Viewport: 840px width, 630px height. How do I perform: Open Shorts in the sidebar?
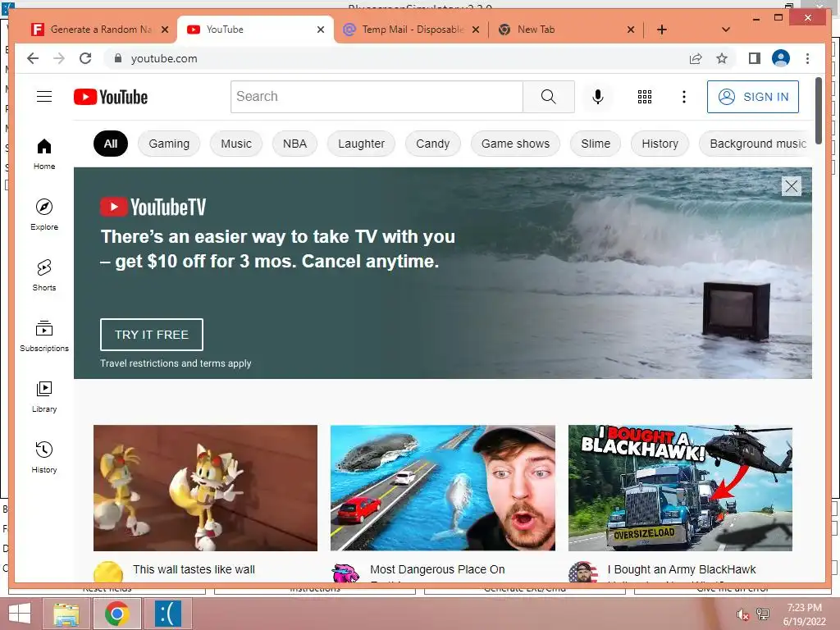tap(44, 276)
